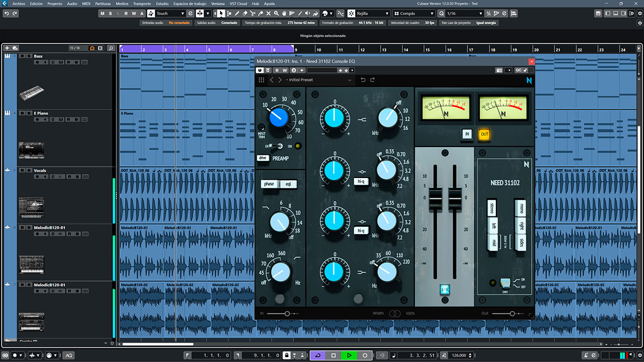
Task: Select the right channel button
Action: (x=521, y=225)
